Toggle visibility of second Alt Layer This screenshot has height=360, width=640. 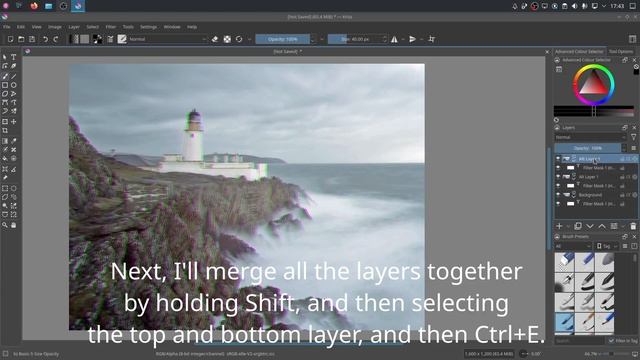[558, 177]
